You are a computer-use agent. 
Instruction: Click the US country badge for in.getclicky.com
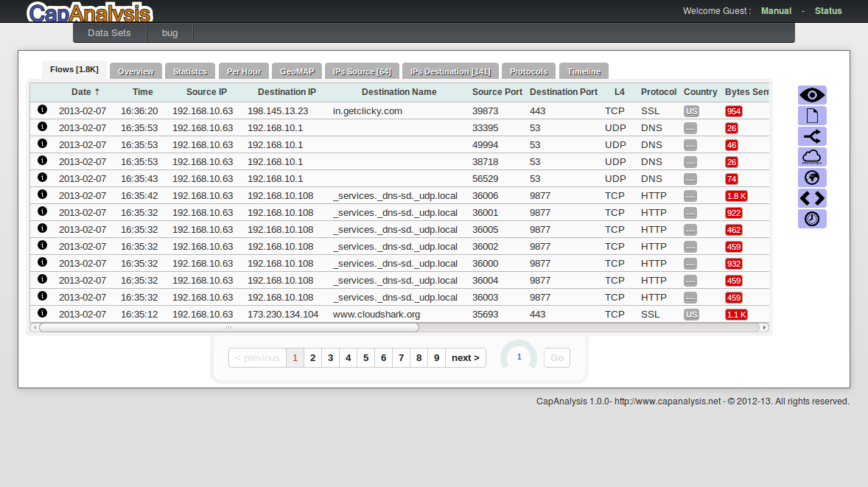691,111
